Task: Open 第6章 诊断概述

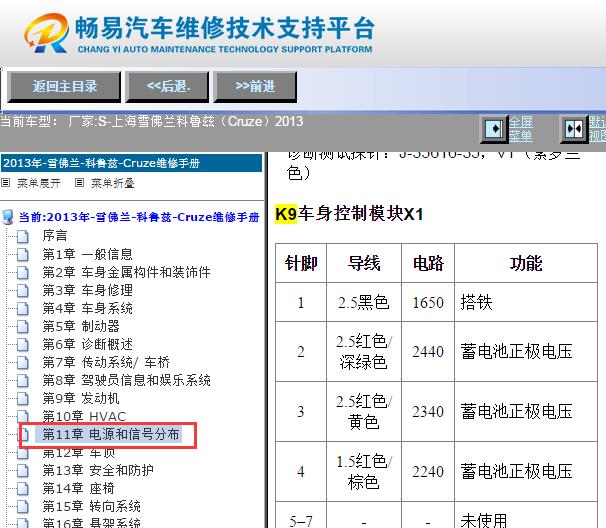Action: coord(88,344)
